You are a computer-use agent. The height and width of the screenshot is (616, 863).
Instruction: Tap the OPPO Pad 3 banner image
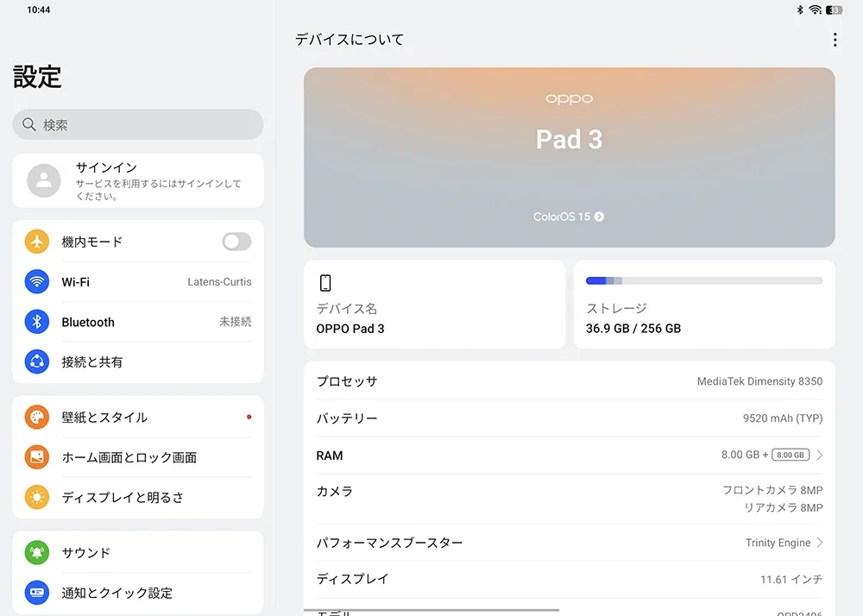pyautogui.click(x=570, y=157)
